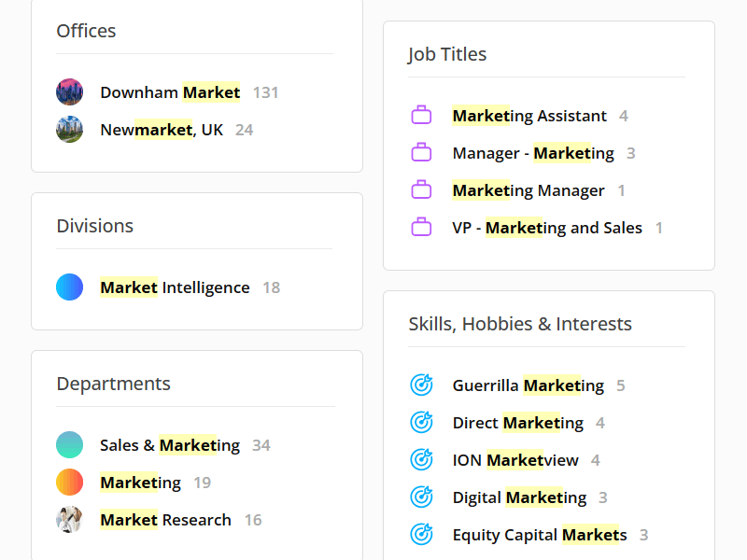The height and width of the screenshot is (560, 747).
Task: Click the teal circle icon for Sales & Marketing
Action: (69, 445)
